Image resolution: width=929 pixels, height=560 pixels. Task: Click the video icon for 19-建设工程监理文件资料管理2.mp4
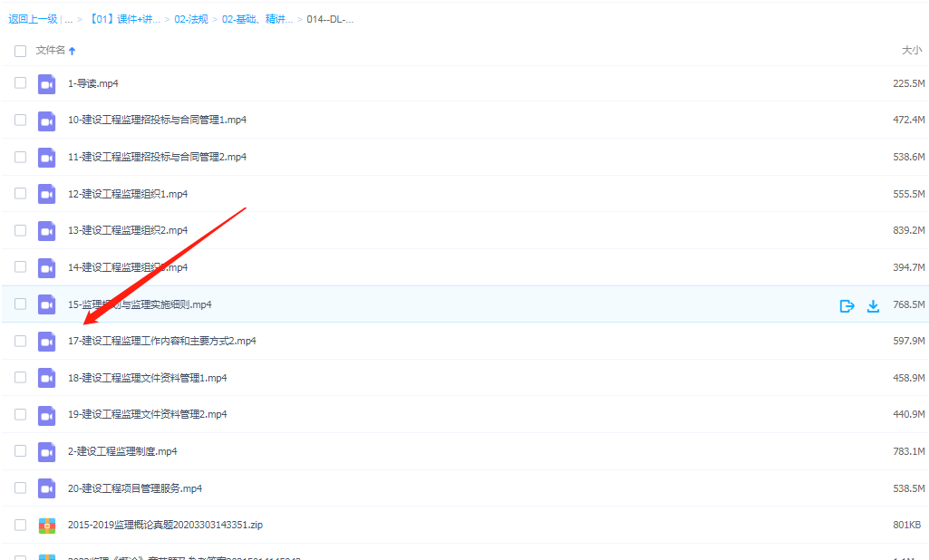pos(47,415)
